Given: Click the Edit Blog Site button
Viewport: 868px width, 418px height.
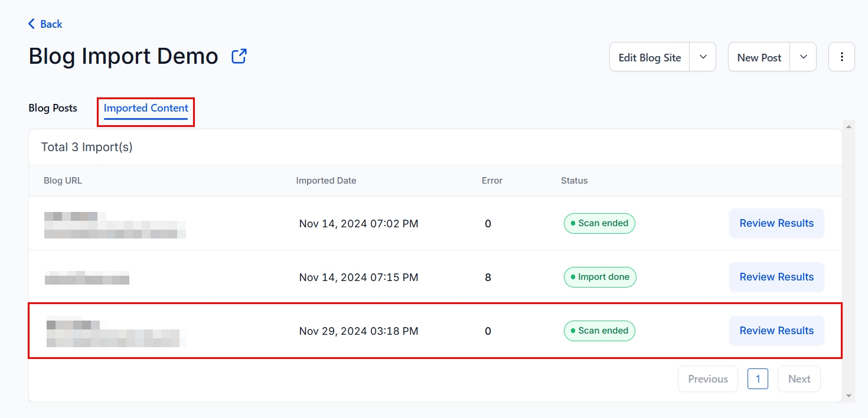Looking at the screenshot, I should pyautogui.click(x=650, y=57).
